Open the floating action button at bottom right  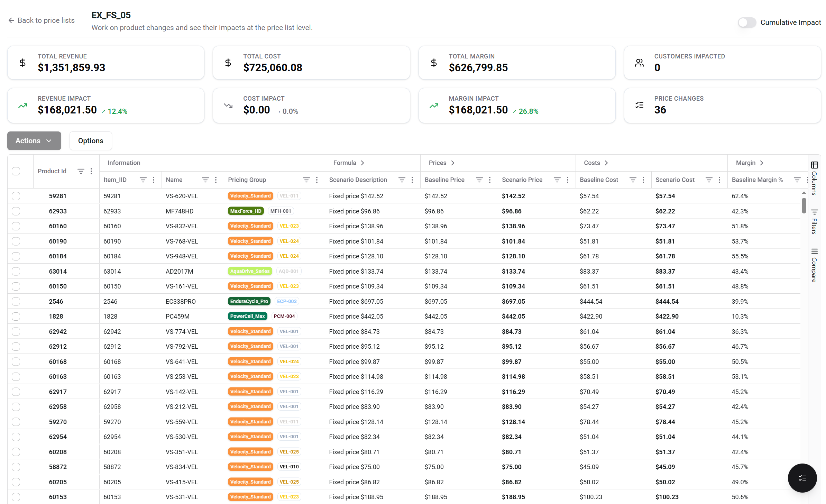[802, 478]
